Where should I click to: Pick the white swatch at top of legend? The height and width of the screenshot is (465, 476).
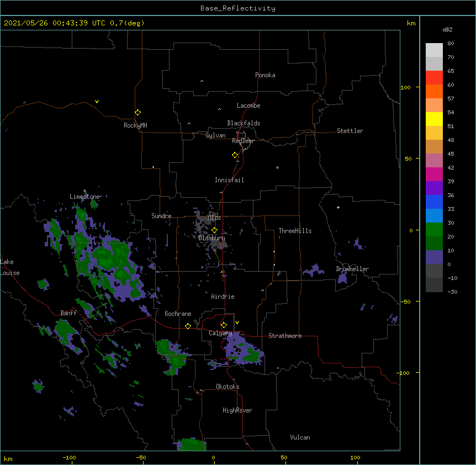point(434,50)
